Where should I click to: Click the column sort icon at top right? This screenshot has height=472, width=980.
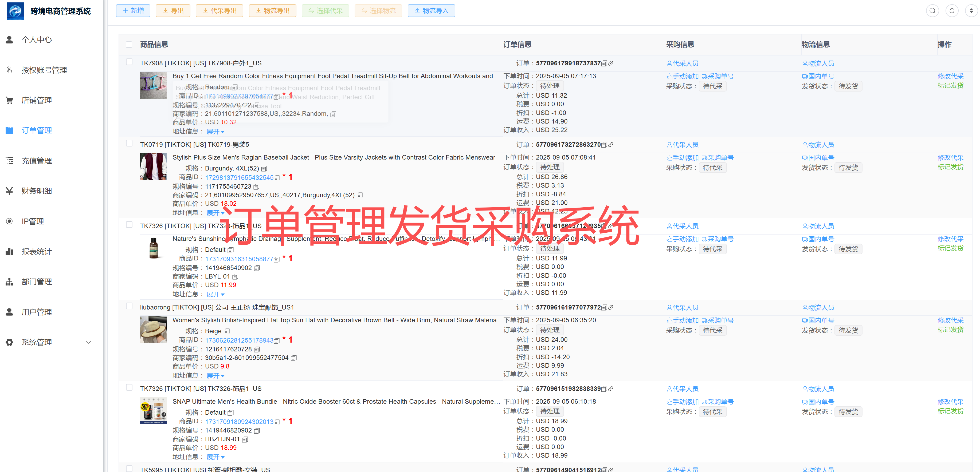[x=971, y=11]
